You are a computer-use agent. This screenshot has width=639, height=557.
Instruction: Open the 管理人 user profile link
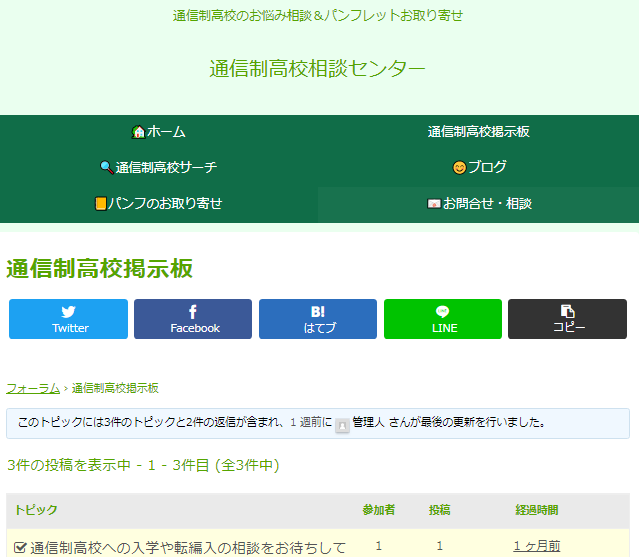point(368,422)
